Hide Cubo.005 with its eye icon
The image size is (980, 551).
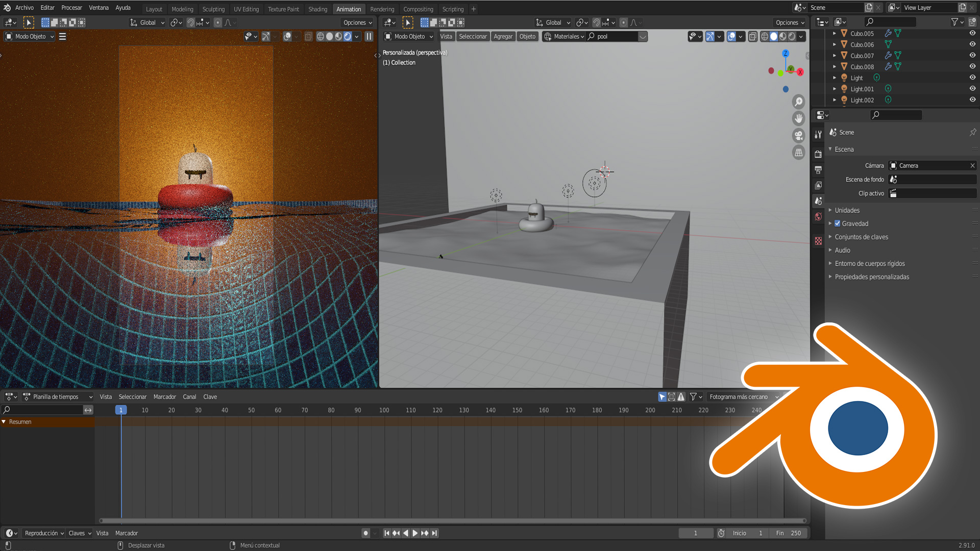(x=972, y=33)
